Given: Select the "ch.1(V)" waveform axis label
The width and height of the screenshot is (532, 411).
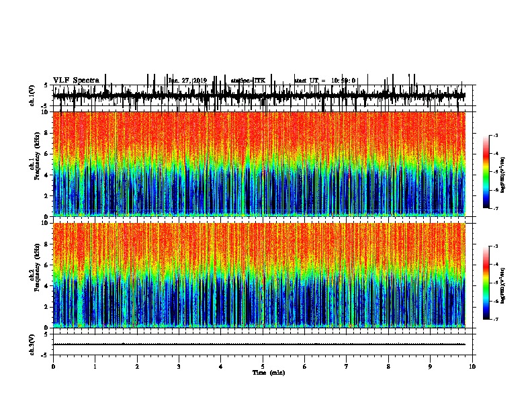Looking at the screenshot, I should tap(32, 95).
